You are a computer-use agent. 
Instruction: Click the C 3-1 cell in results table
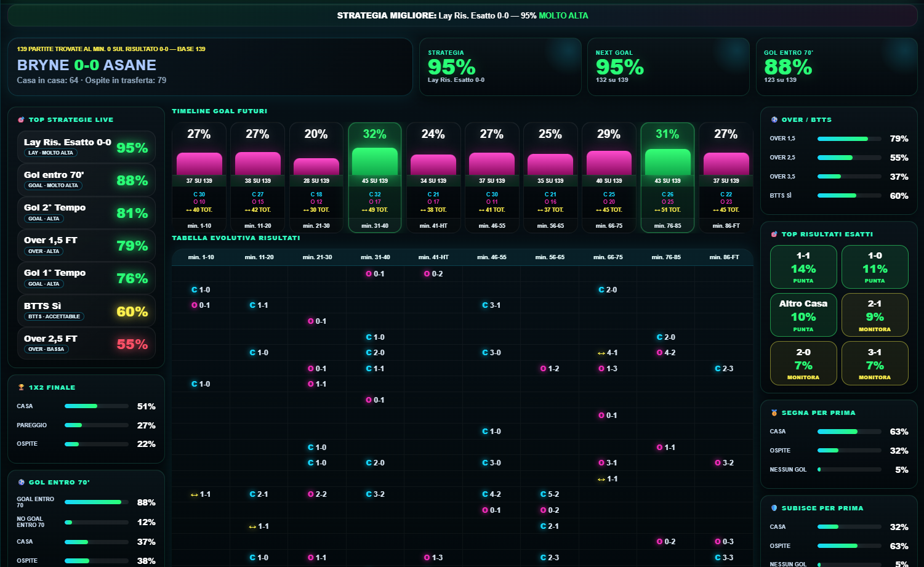[x=491, y=305]
